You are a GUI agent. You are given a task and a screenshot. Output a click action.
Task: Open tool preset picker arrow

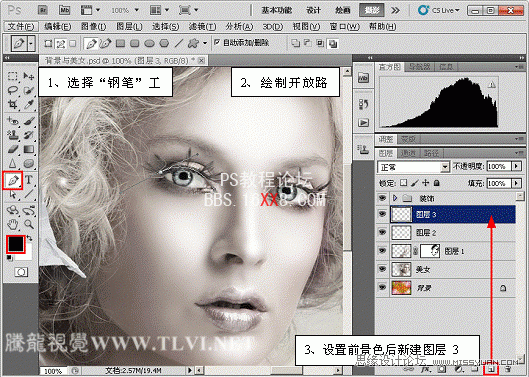pos(31,44)
